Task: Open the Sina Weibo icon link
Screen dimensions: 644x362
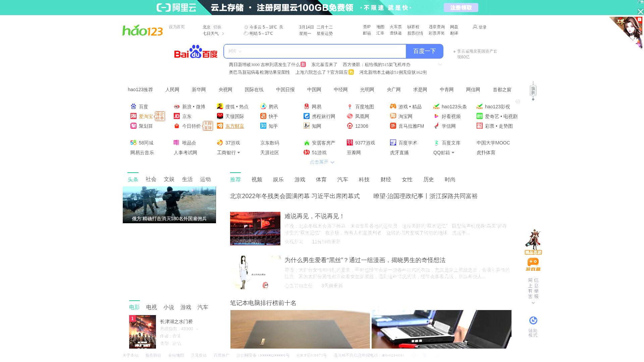Action: pos(177,107)
